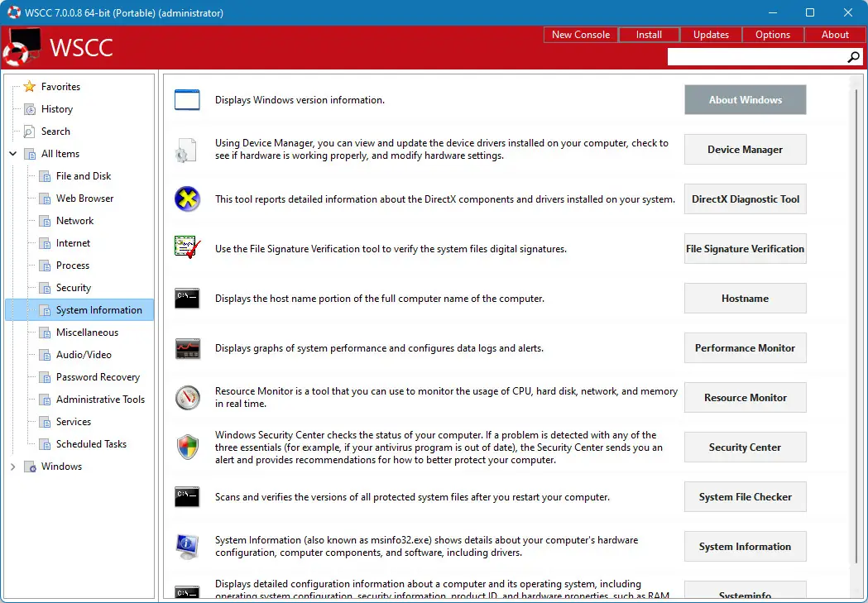Open Resource Monitor
The width and height of the screenshot is (868, 603).
(x=745, y=397)
